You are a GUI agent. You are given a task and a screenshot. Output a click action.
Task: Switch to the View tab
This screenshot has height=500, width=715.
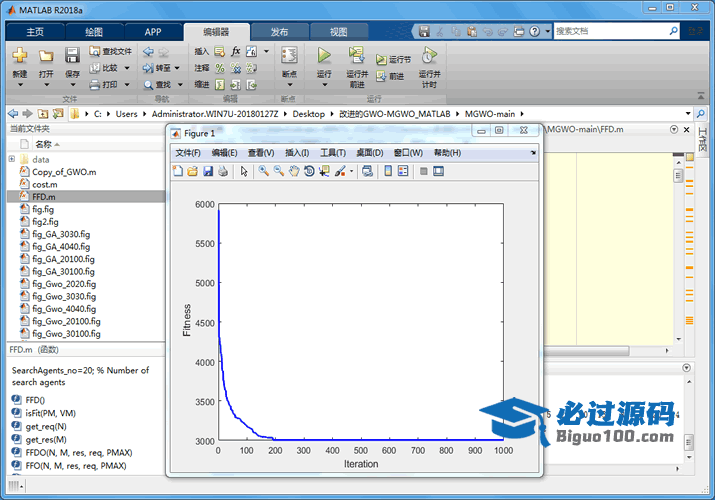tap(338, 32)
